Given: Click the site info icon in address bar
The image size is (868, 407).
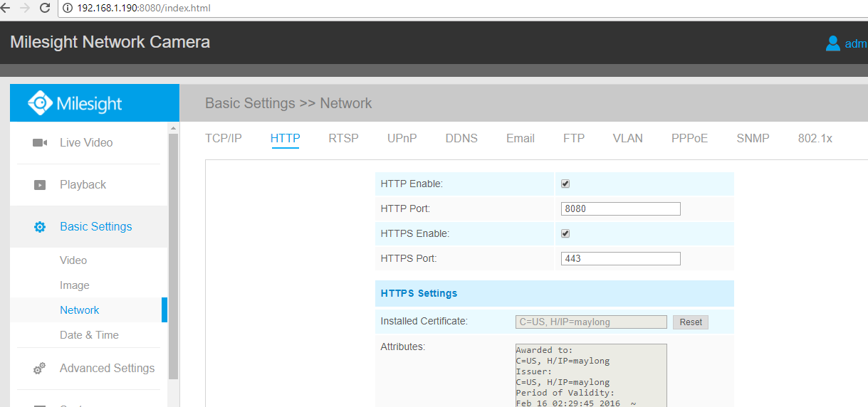Looking at the screenshot, I should [68, 9].
